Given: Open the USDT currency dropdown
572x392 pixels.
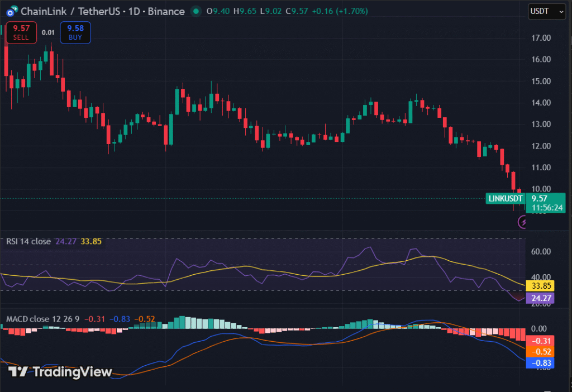Looking at the screenshot, I should [x=547, y=11].
